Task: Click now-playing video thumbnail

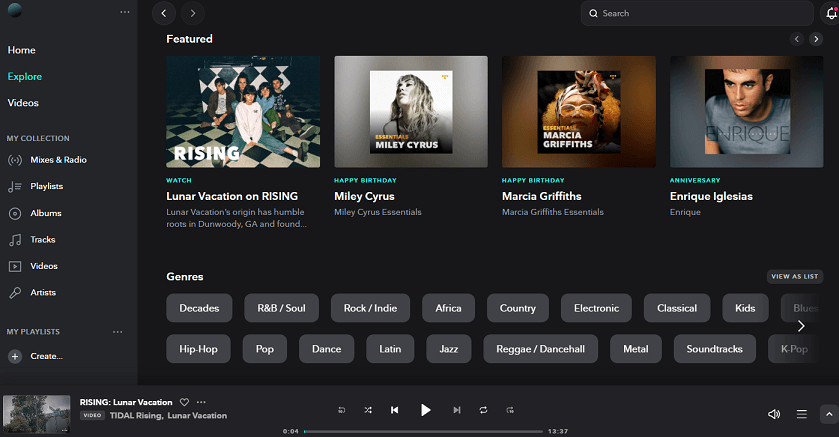Action: (x=36, y=414)
